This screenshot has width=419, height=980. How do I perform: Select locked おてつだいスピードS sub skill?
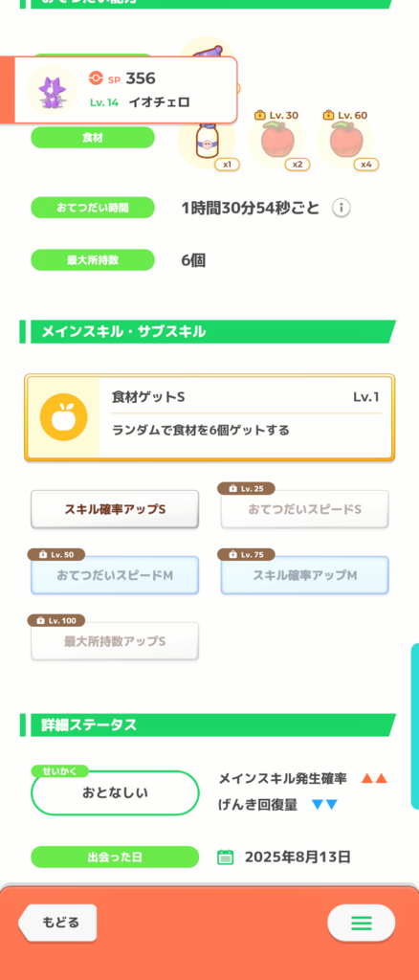click(305, 509)
